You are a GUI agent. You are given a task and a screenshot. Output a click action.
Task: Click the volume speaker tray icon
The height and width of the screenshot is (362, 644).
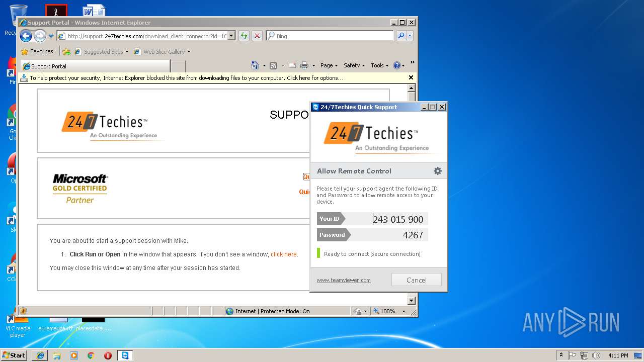[x=596, y=355]
